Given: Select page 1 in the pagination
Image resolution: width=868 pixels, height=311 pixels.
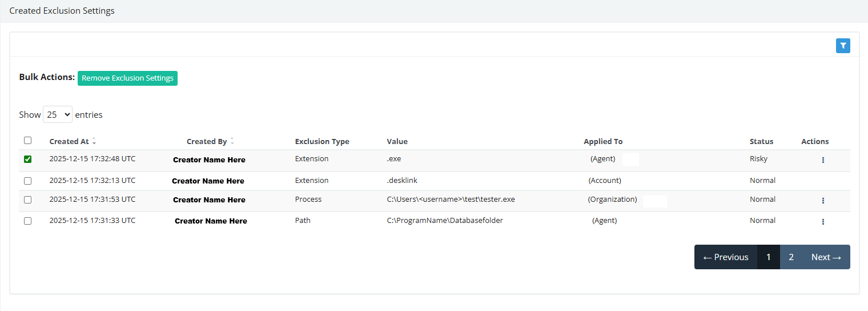Looking at the screenshot, I should [768, 257].
